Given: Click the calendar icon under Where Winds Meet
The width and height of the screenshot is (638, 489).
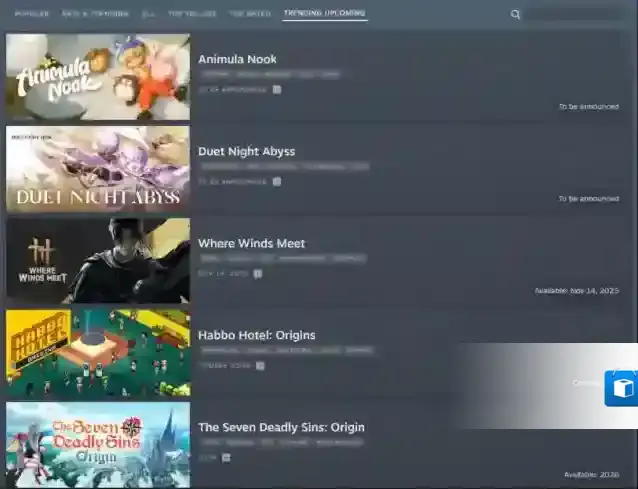Looking at the screenshot, I should [x=257, y=273].
